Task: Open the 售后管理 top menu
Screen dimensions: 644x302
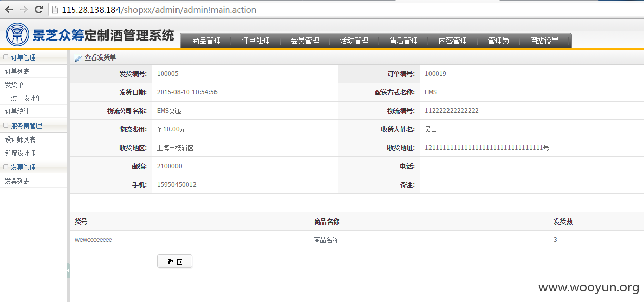Action: 403,41
